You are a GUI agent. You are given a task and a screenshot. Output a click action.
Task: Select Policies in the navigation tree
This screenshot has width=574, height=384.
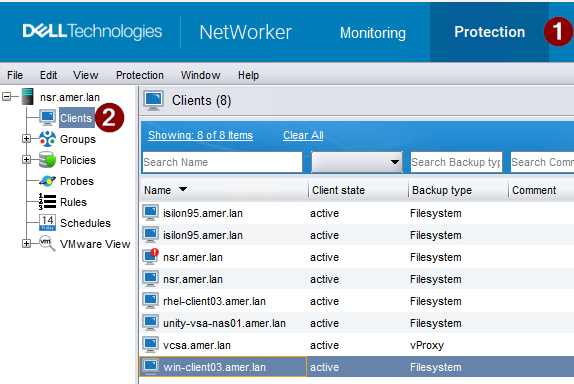78,160
